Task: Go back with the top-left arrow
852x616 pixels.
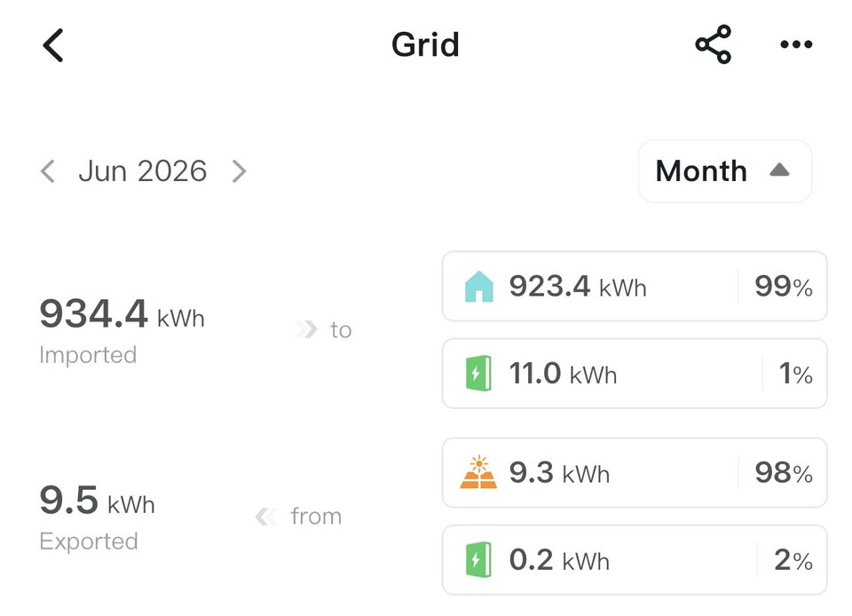Action: 52,45
